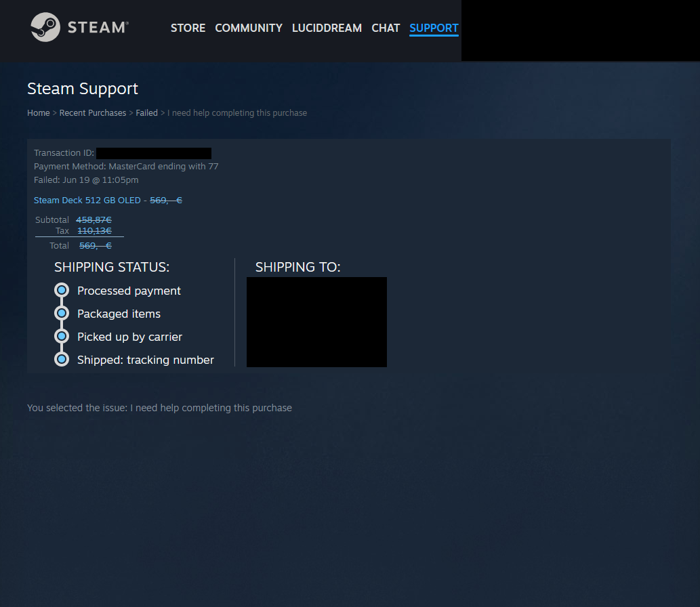Click the 'Steam Support' page heading
The width and height of the screenshot is (700, 607).
[83, 89]
